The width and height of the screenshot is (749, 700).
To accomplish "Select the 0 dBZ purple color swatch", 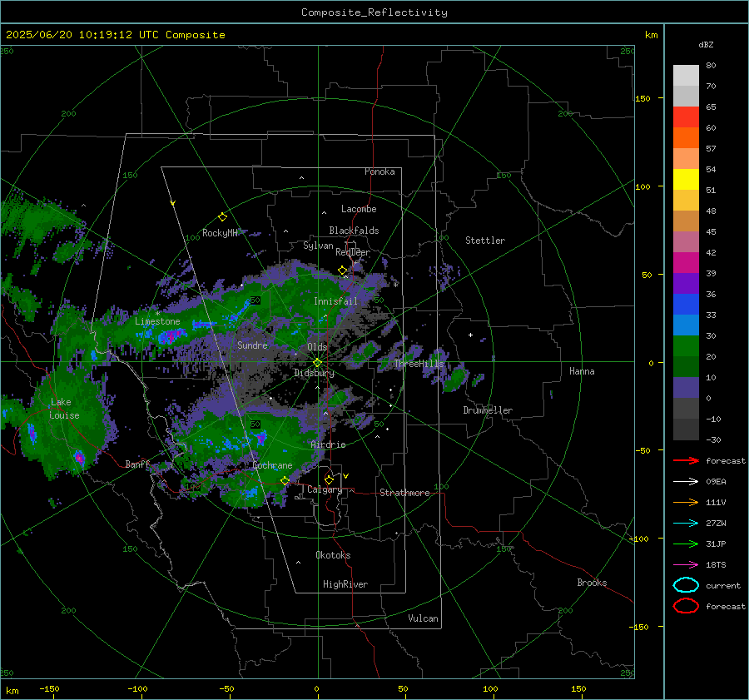I will pos(686,388).
